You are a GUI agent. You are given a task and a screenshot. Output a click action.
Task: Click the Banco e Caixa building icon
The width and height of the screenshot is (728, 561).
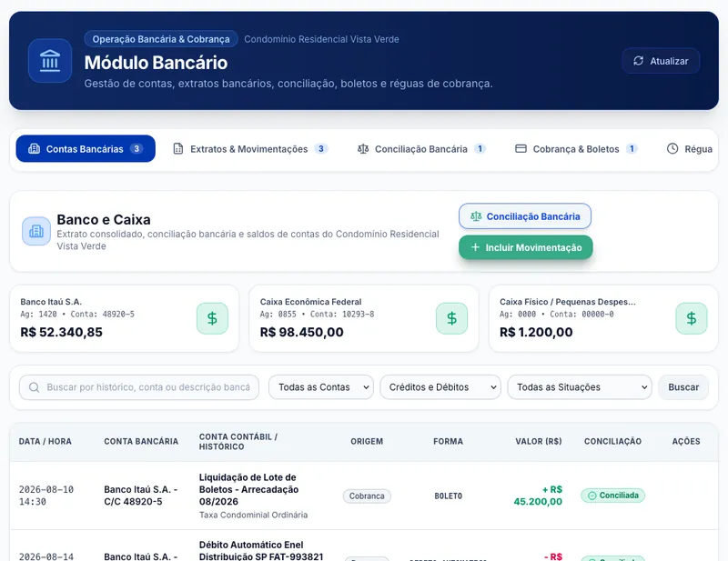coord(36,231)
